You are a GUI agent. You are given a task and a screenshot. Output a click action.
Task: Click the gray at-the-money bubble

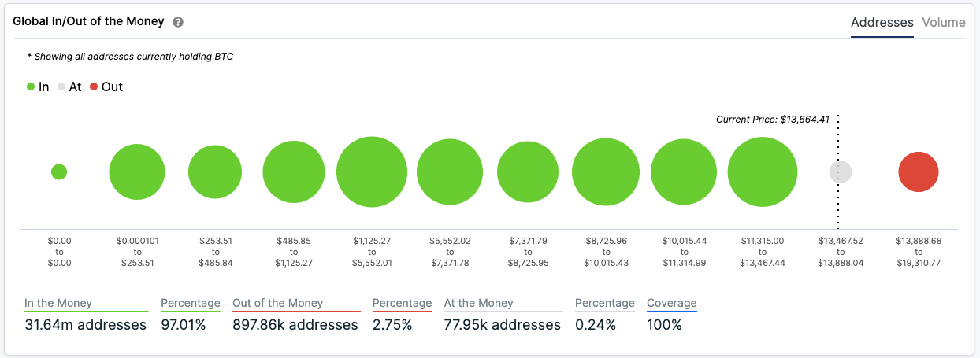coord(841,172)
